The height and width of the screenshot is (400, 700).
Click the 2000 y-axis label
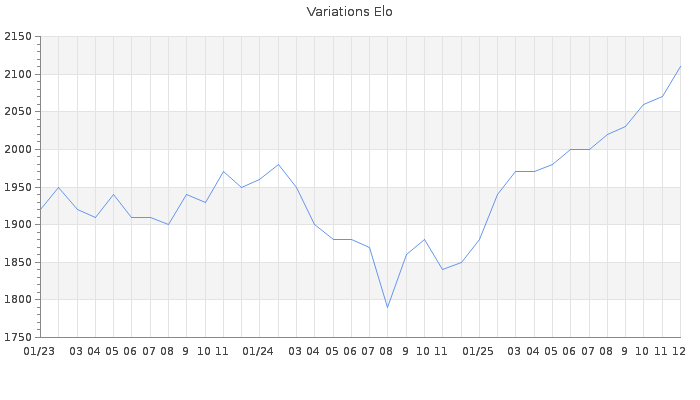click(18, 149)
